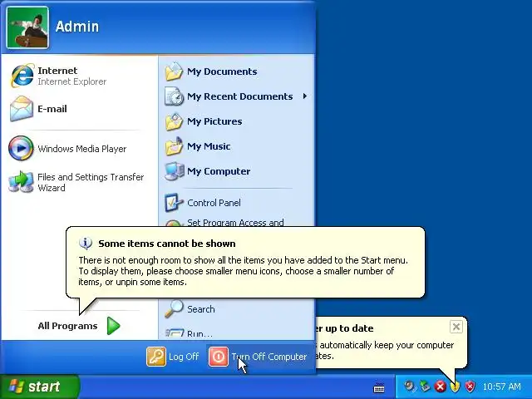Expand the All Programs green arrow

(x=113, y=326)
